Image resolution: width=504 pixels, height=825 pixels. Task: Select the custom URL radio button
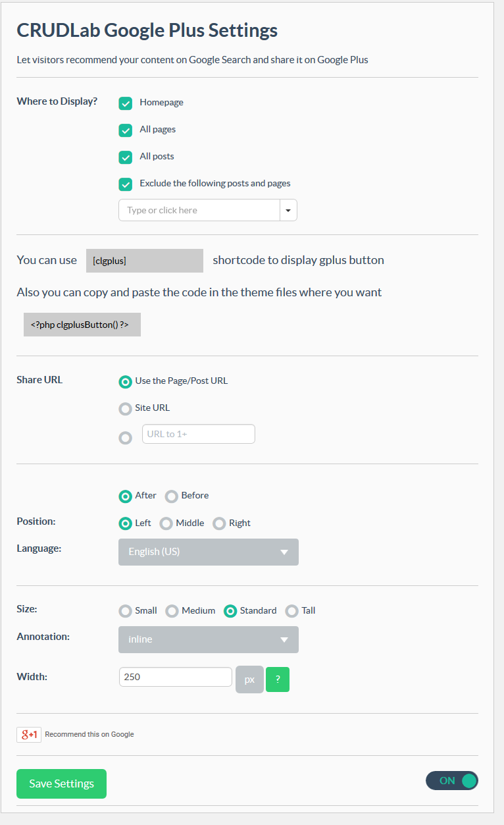point(125,438)
